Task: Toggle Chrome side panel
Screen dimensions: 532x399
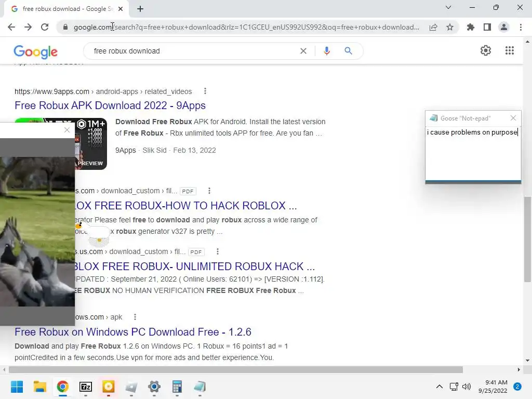Action: (487, 27)
